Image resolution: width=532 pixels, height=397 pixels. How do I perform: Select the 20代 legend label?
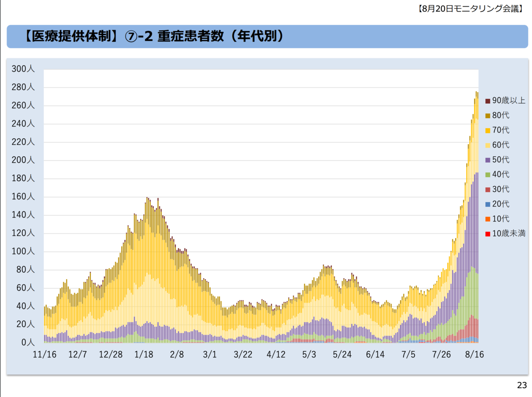click(x=501, y=204)
